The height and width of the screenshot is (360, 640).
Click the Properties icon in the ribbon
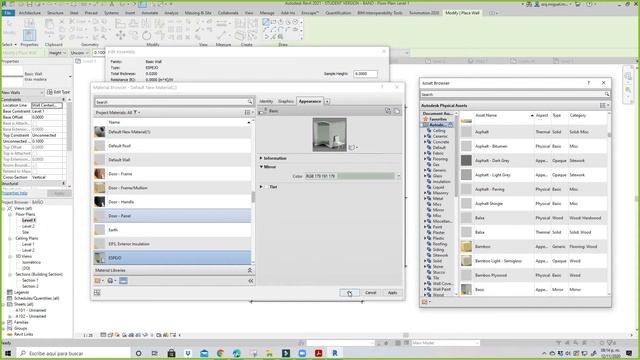coord(29,34)
